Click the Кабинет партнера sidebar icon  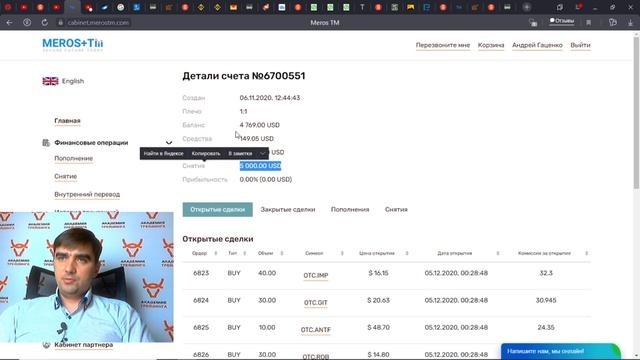tap(46, 345)
